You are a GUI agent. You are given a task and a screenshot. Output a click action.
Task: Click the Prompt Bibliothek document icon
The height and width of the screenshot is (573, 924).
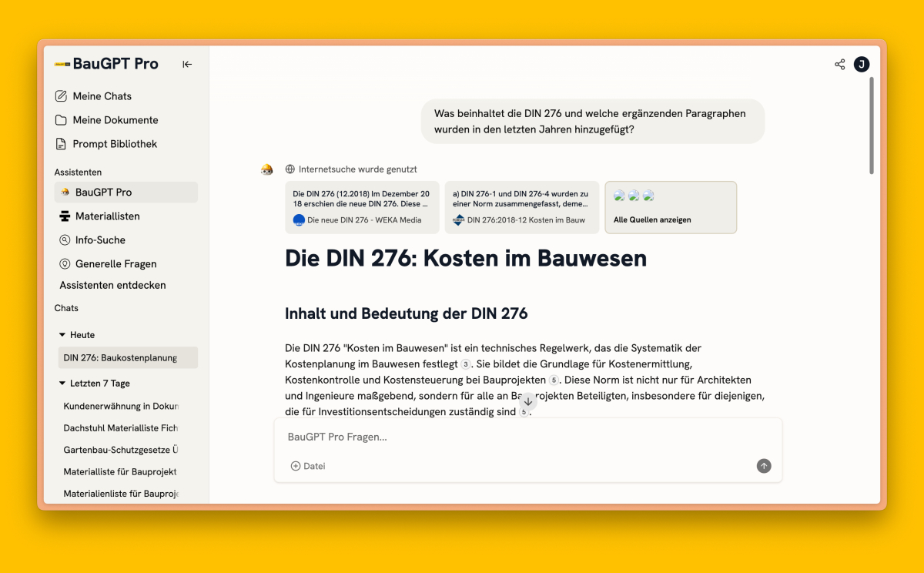coord(61,144)
